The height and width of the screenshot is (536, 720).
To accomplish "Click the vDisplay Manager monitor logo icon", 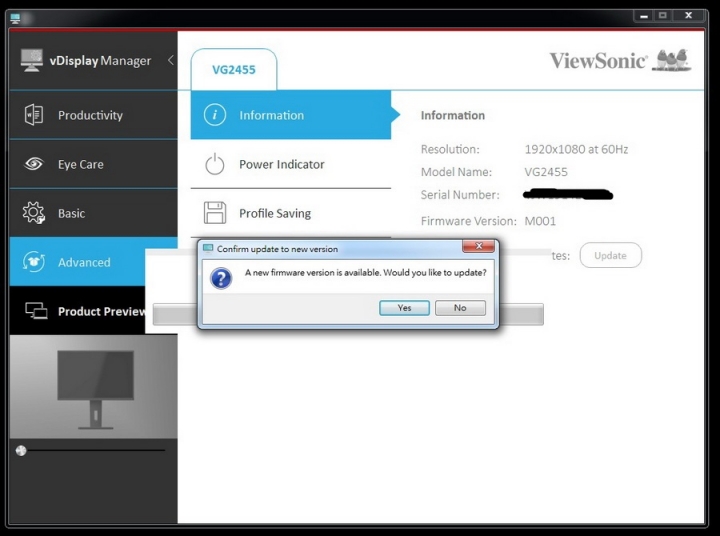I will coord(32,60).
